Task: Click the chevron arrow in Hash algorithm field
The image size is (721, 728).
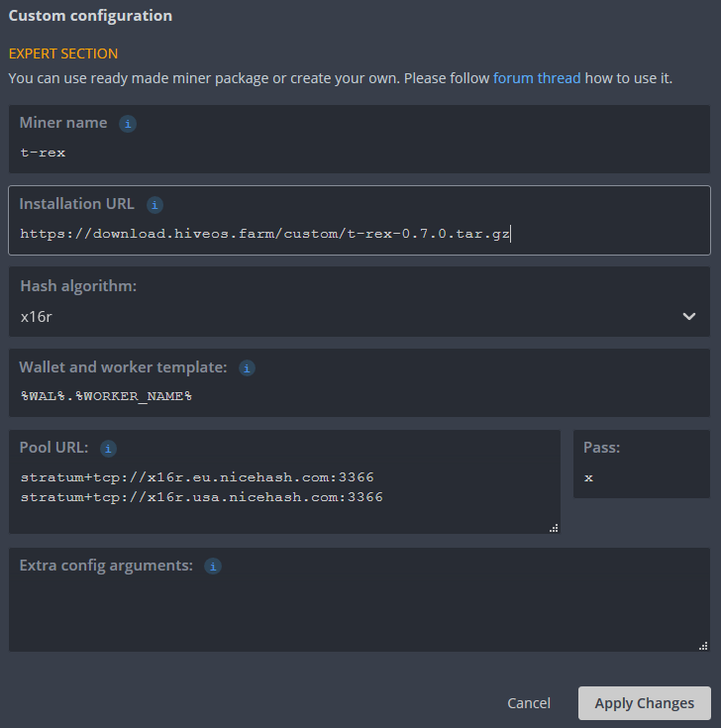Action: pos(689,316)
